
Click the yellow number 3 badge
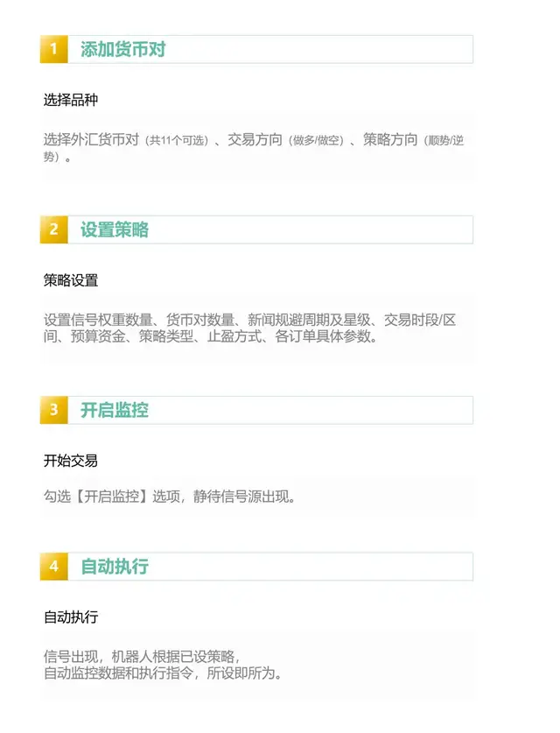53,410
